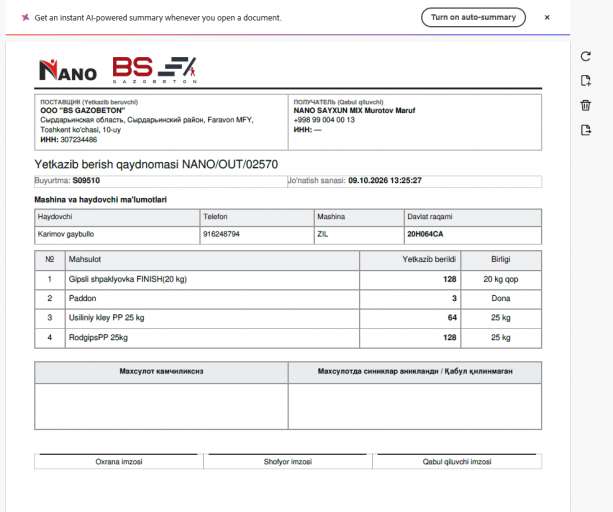This screenshot has height=512, width=613.
Task: Click the Oxrana imzosi signature field
Action: point(118,462)
